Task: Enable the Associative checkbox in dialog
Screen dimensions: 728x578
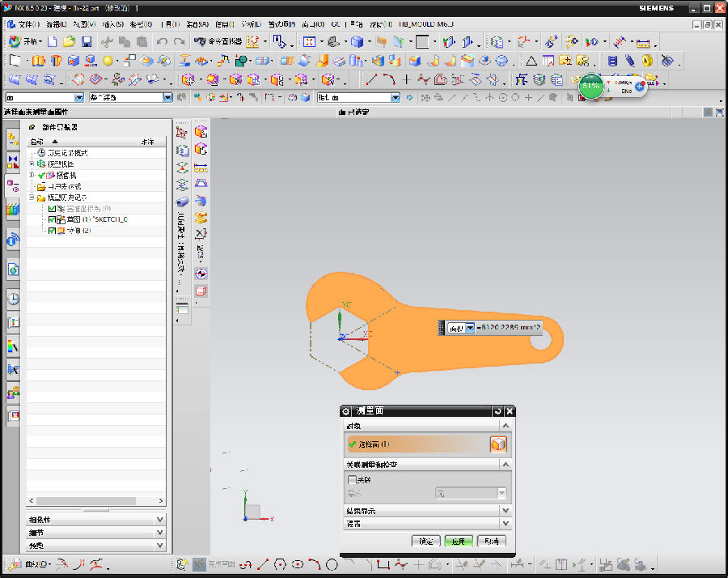Action: (x=352, y=480)
